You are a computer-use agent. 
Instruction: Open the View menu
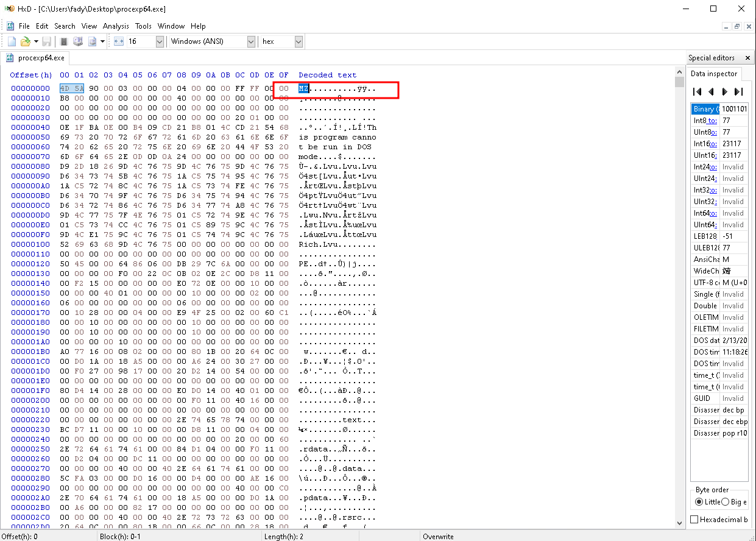(90, 26)
